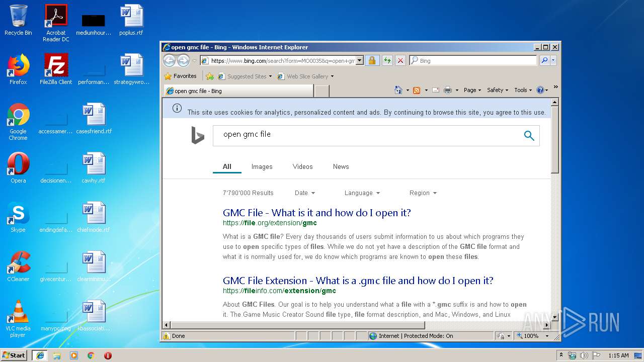The image size is (644, 362).
Task: Select the FileZilla Client desktop icon
Action: coord(56,69)
